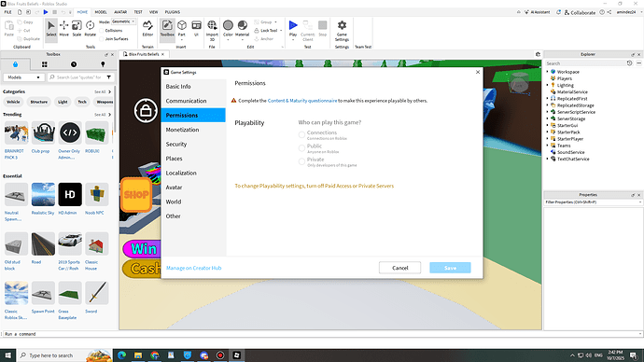Click the Realistic Sky thumbnail
Image resolution: width=644 pixels, height=362 pixels.
click(x=43, y=194)
